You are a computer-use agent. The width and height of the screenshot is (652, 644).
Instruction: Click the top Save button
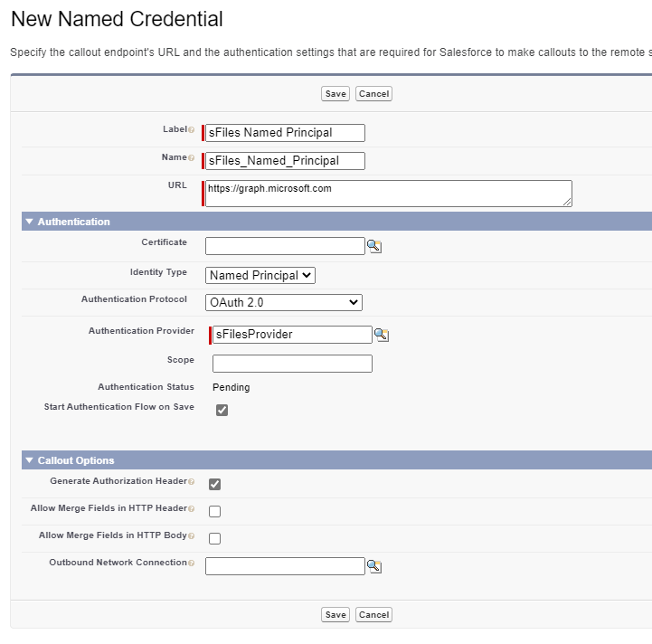[x=335, y=93]
